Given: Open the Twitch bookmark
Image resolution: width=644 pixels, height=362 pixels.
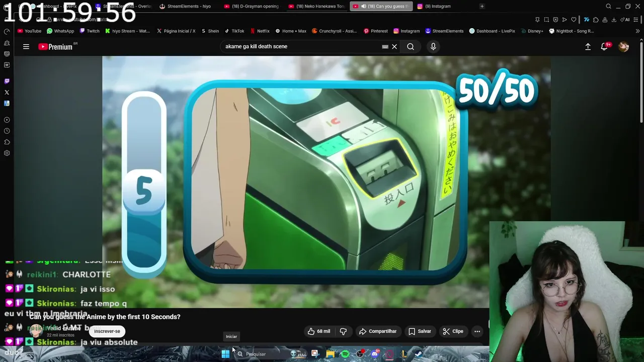Looking at the screenshot, I should click(x=90, y=31).
